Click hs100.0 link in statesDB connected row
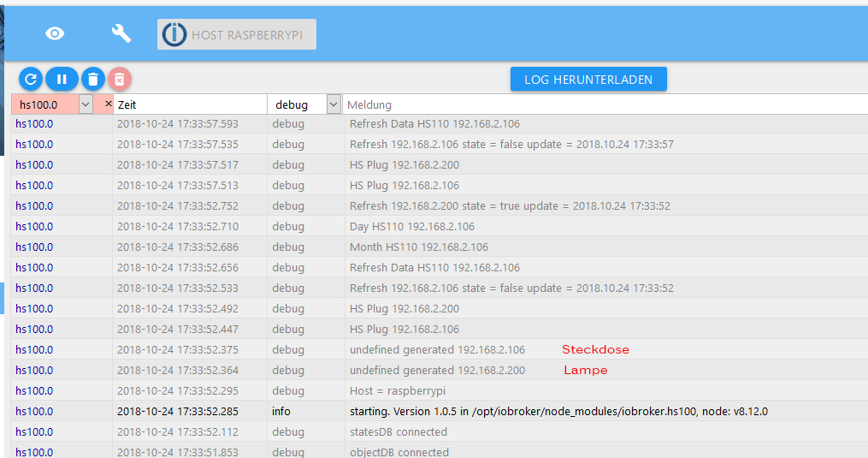The height and width of the screenshot is (458, 868). click(34, 431)
